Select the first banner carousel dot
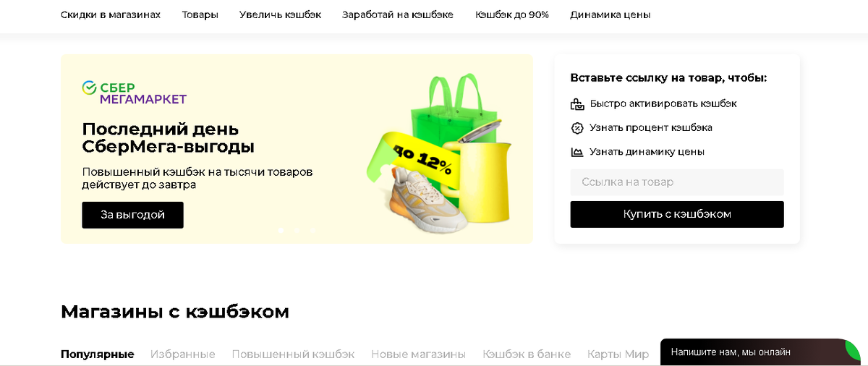Screen dimensions: 868x366 [x=281, y=230]
